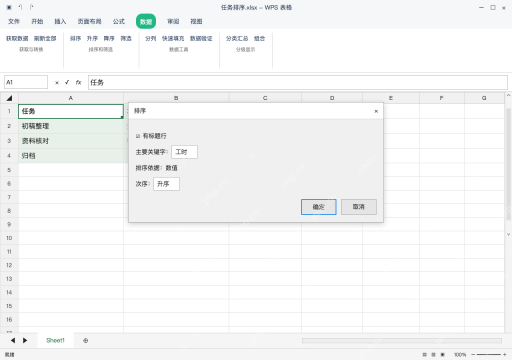Click the redo arrow icon
The width and height of the screenshot is (512, 360).
point(31,7)
